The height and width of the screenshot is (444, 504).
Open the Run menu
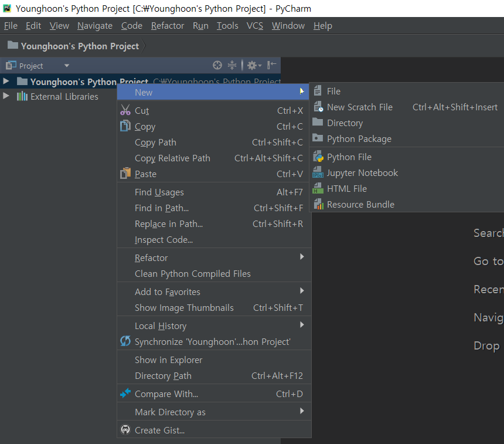click(200, 26)
